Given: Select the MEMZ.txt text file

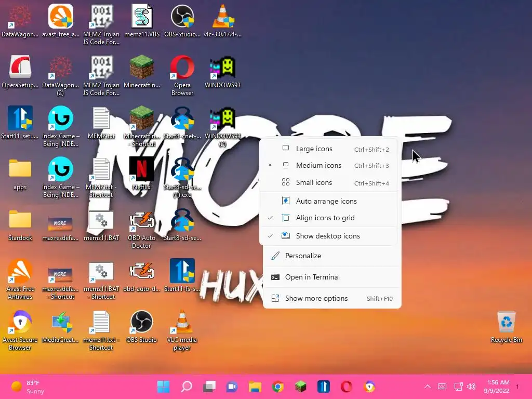Looking at the screenshot, I should click(x=101, y=123).
